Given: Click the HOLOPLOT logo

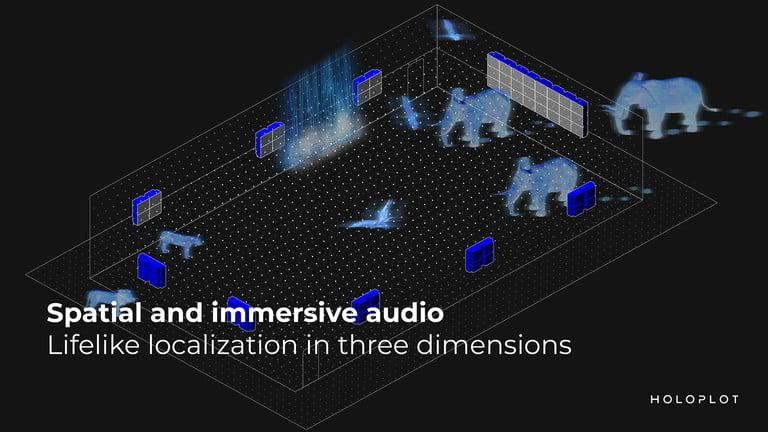Looking at the screenshot, I should pyautogui.click(x=691, y=399).
